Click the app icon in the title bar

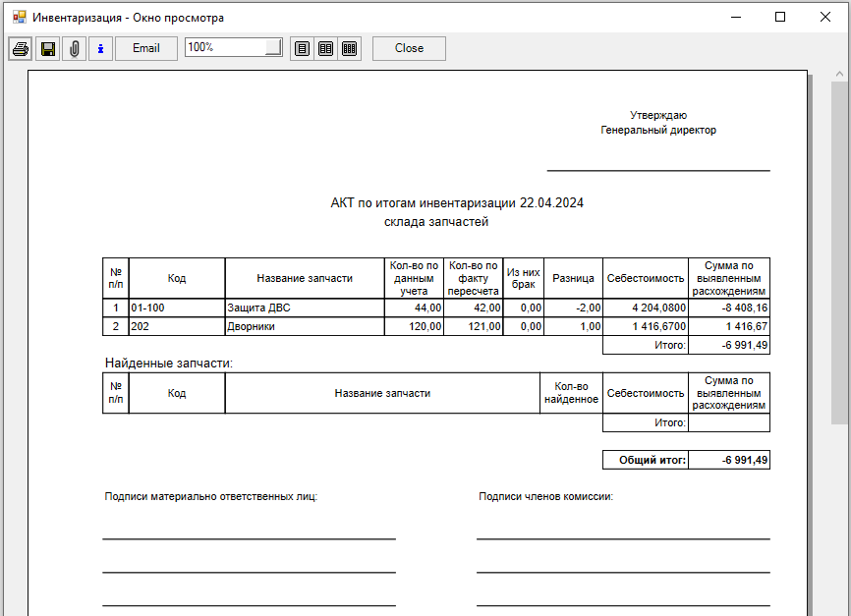tap(19, 18)
